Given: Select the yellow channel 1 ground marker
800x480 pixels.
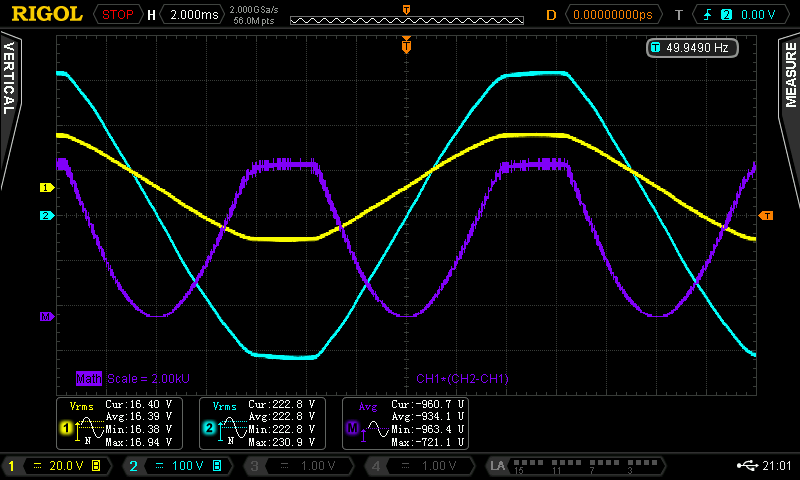Looking at the screenshot, I should (x=46, y=188).
